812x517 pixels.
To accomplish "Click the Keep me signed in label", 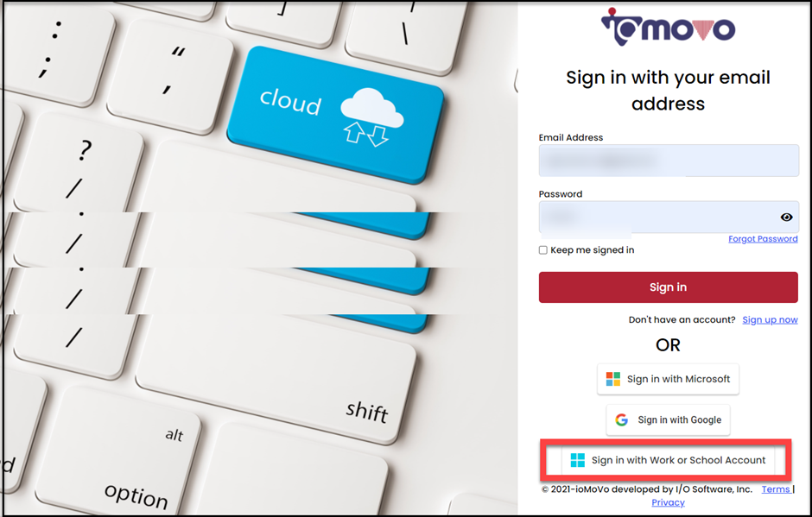I will click(x=592, y=250).
